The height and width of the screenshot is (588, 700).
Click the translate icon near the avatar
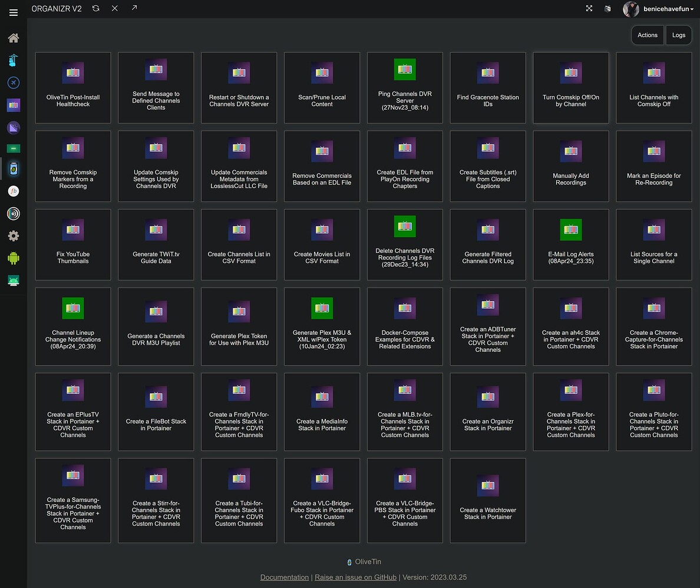coord(607,8)
